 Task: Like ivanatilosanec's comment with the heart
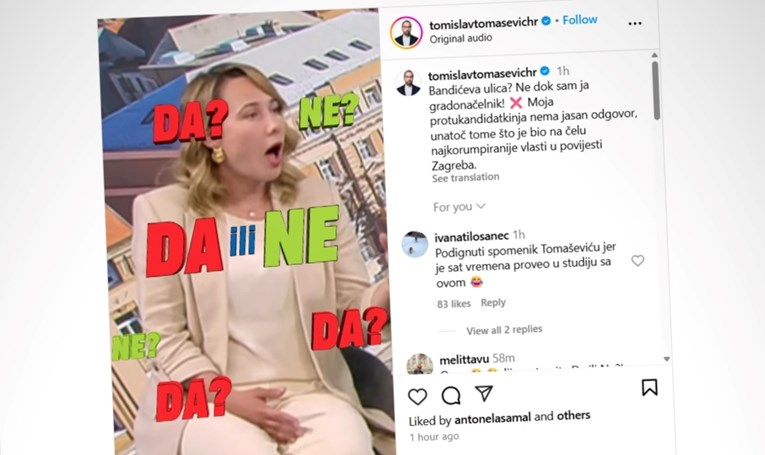pos(638,260)
